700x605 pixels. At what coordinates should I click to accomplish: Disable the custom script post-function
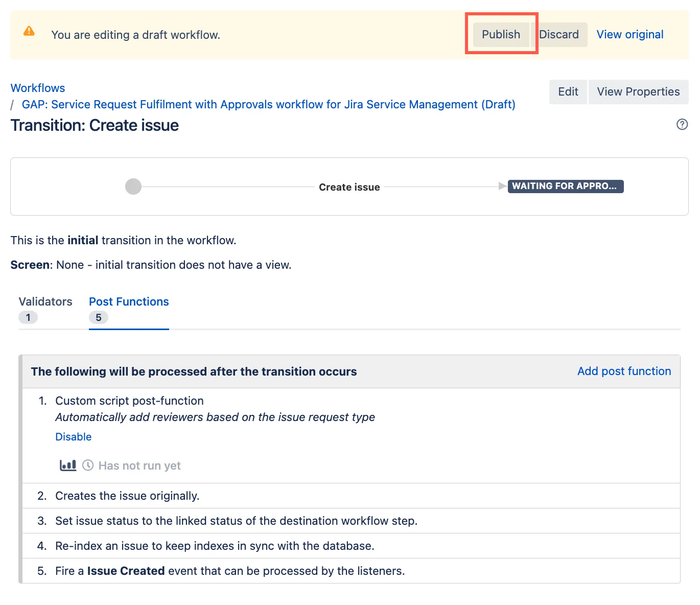[x=74, y=436]
